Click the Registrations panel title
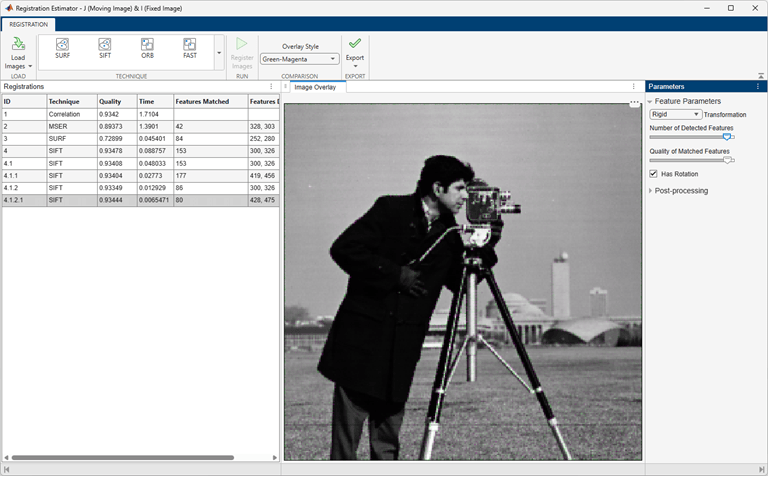The width and height of the screenshot is (768, 477). click(x=24, y=86)
